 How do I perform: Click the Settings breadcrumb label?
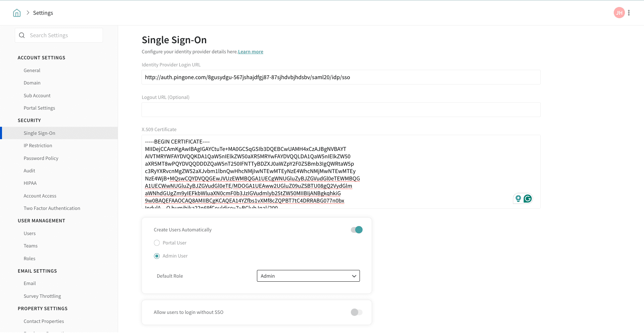(43, 13)
